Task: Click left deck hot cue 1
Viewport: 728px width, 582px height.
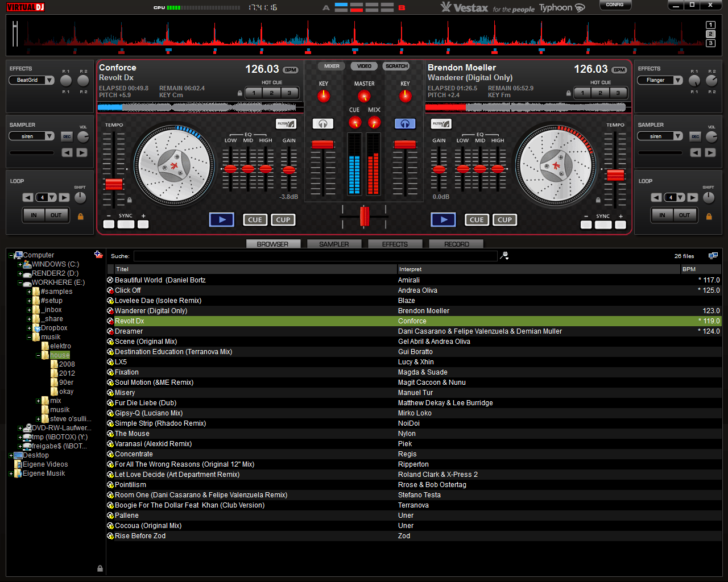Action: [254, 93]
